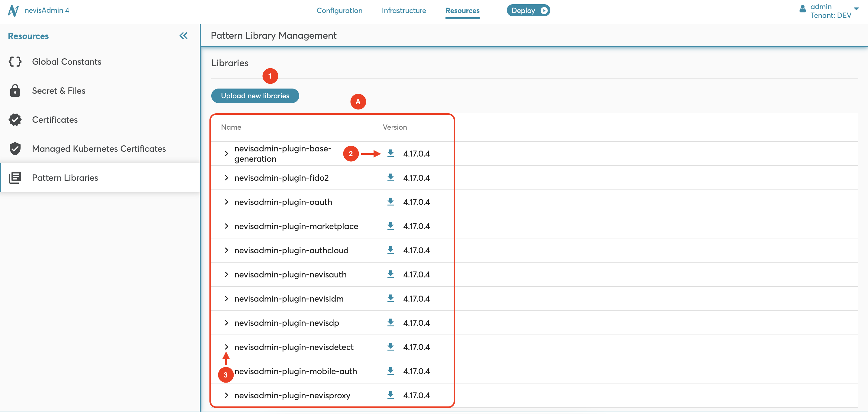Expand the nevisadmin-plugin-nevisdetect row
Viewport: 868px width, 414px height.
point(226,347)
